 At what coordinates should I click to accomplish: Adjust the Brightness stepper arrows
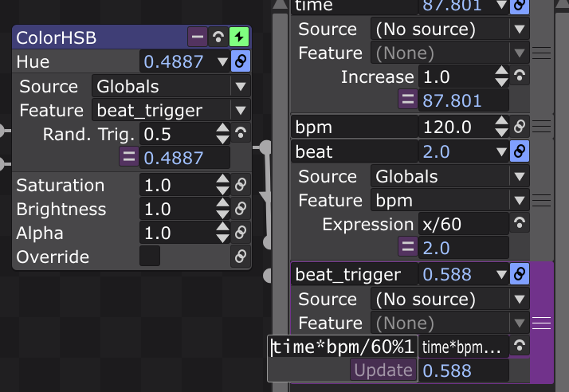222,209
